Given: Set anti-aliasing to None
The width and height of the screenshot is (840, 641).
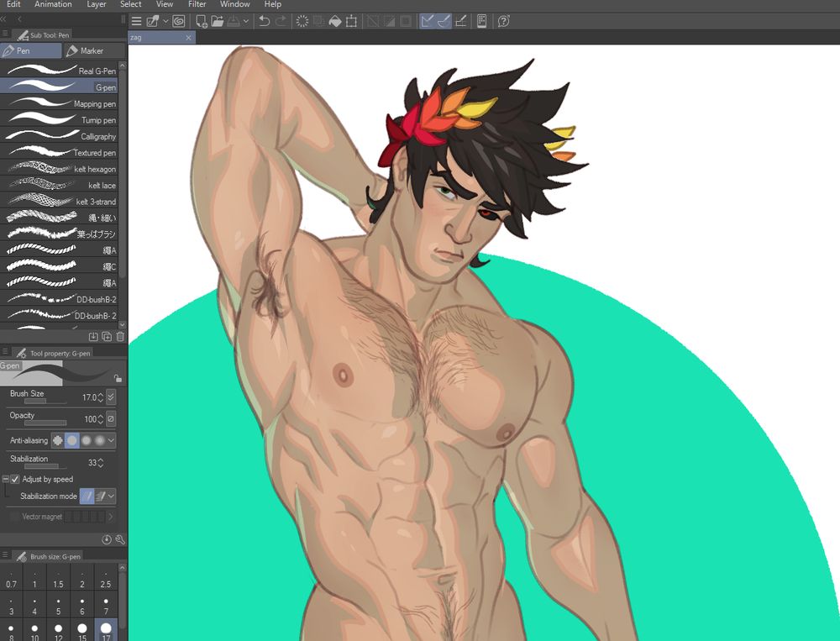Looking at the screenshot, I should coord(58,440).
